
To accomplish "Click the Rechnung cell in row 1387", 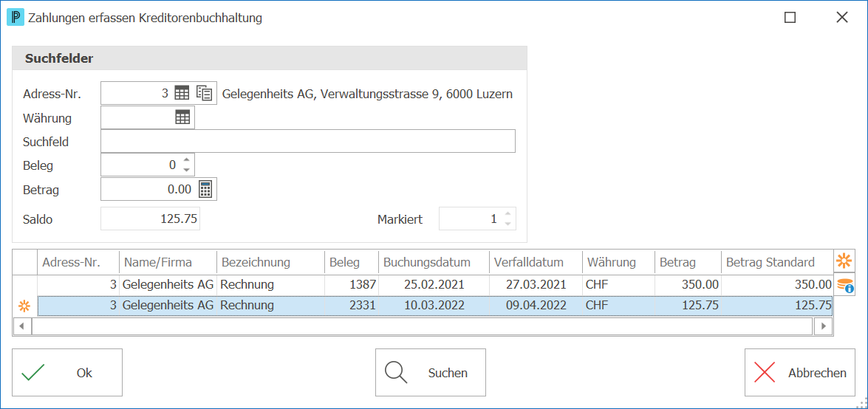I will click(270, 285).
